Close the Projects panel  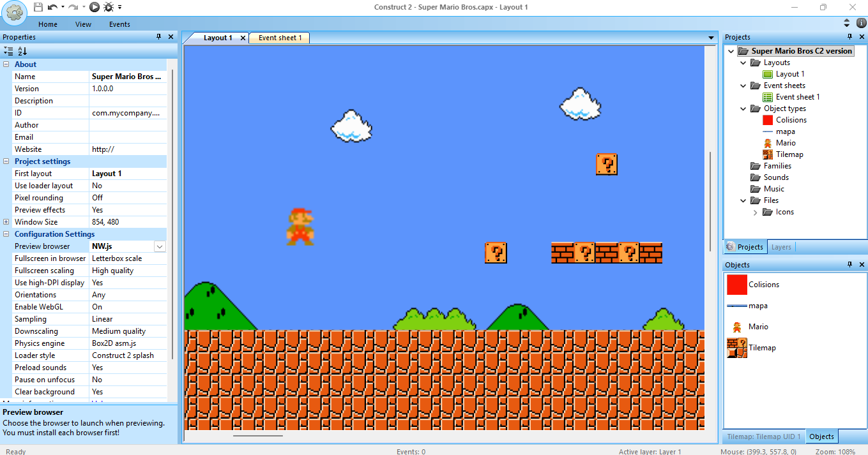(862, 37)
